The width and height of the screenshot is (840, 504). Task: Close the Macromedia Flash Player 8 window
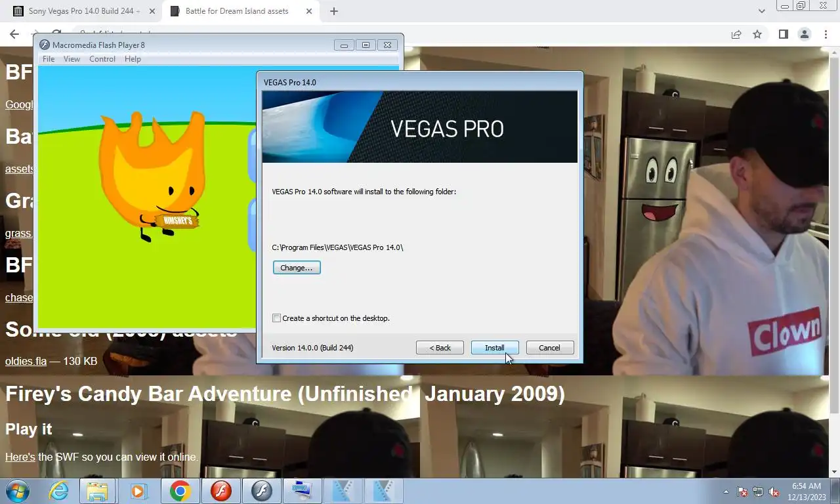(x=388, y=45)
